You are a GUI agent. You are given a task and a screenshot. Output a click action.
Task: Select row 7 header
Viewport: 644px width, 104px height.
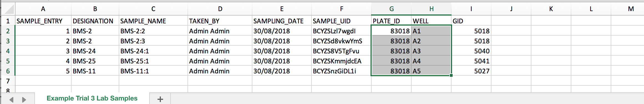pyautogui.click(x=8, y=81)
